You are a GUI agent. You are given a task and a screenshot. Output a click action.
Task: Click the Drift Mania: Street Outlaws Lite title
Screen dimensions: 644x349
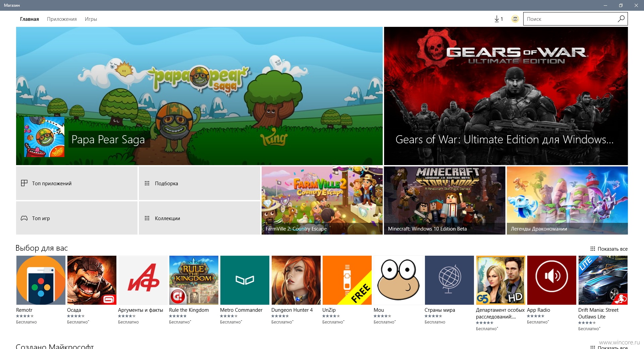click(598, 313)
